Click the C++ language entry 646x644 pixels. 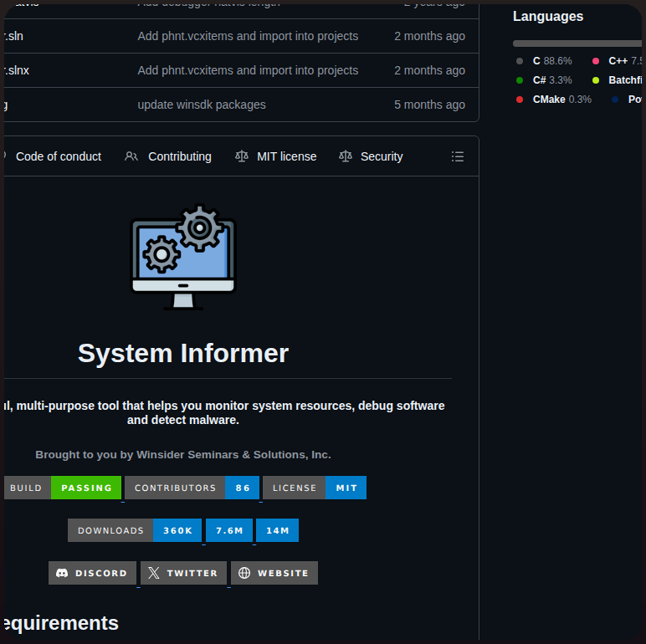point(618,61)
